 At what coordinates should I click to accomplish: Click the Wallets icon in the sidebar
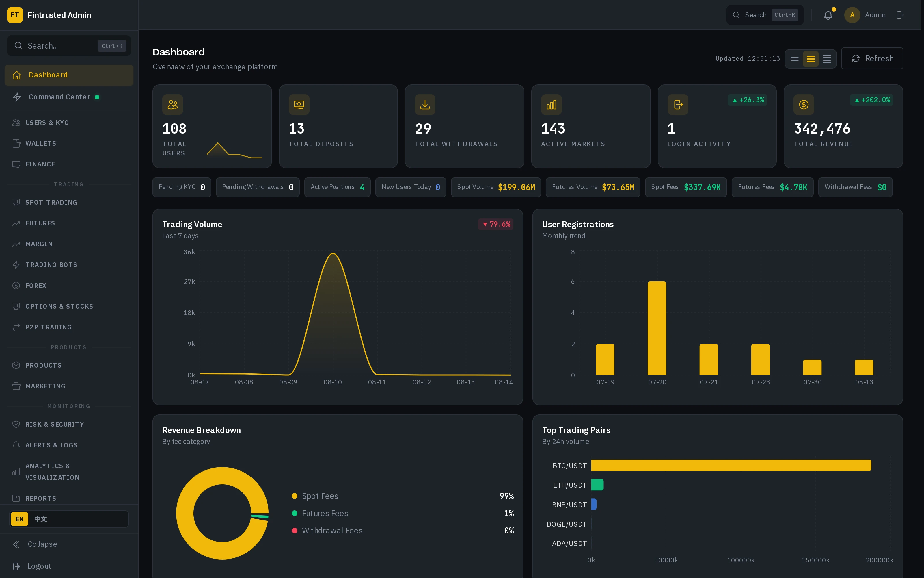(16, 143)
